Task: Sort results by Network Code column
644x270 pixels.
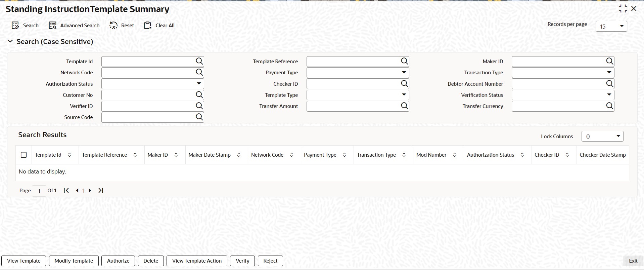Action: [291, 155]
